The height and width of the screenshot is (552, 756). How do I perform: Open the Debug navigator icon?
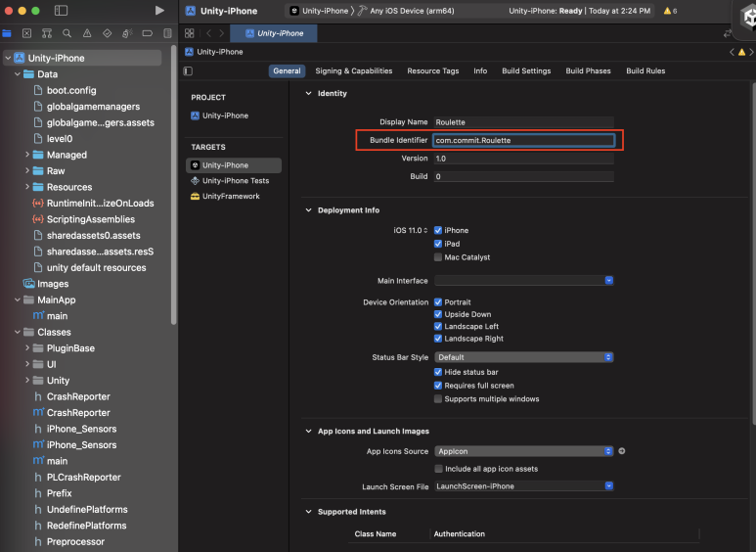[x=127, y=33]
